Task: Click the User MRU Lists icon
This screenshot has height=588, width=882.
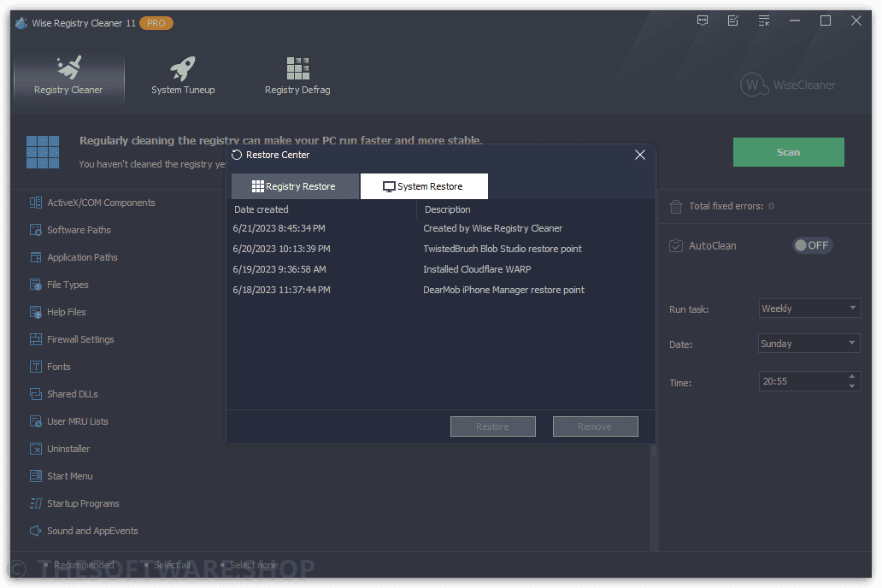Action: click(x=35, y=421)
